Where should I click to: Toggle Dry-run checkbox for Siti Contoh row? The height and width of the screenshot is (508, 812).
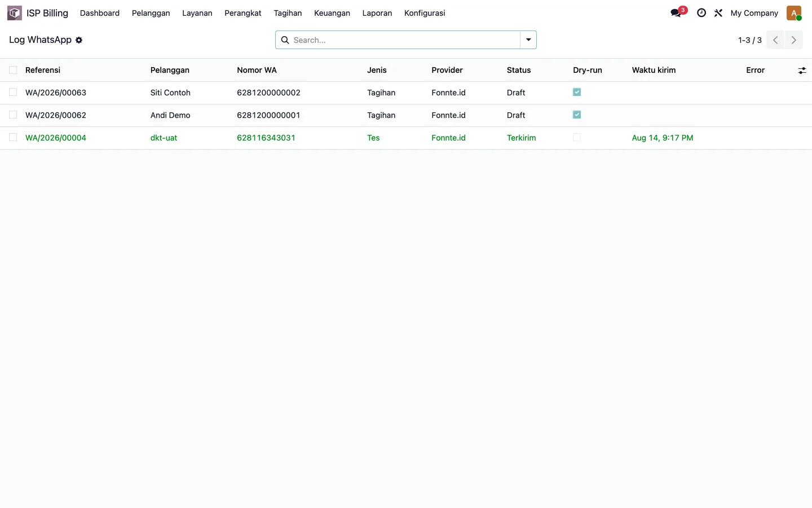point(577,92)
